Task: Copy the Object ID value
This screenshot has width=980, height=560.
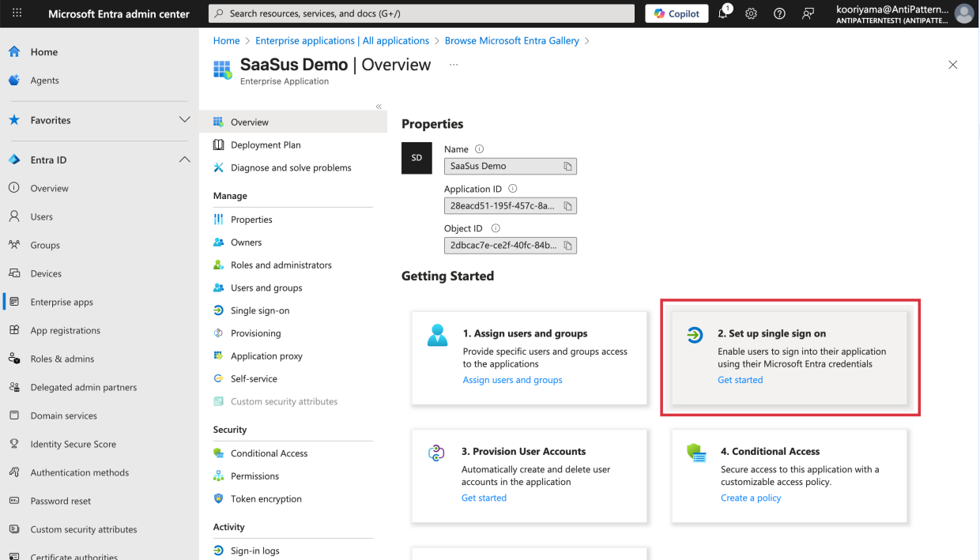Action: (x=567, y=246)
